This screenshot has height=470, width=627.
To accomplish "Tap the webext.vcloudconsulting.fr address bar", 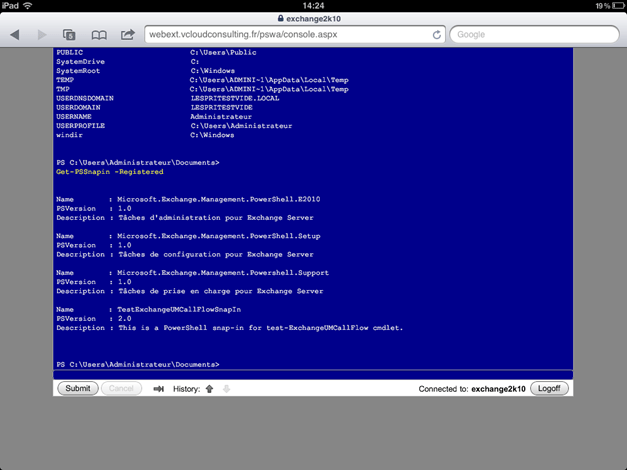I will [x=285, y=35].
